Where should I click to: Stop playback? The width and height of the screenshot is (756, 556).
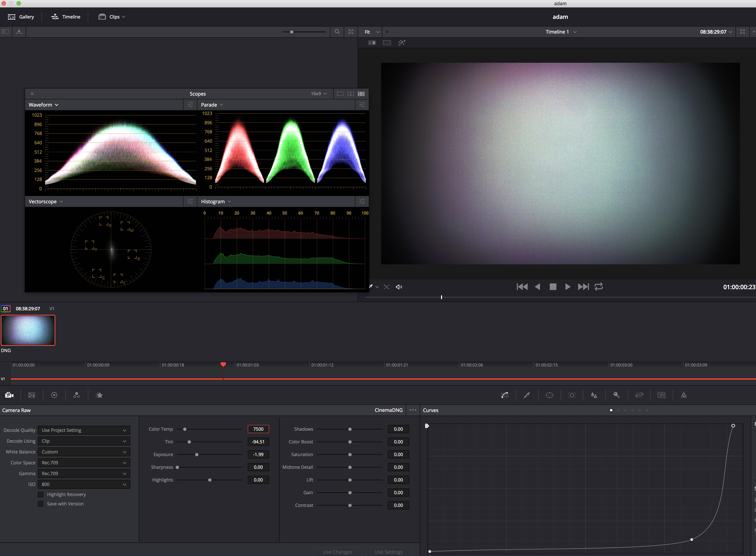coord(553,287)
